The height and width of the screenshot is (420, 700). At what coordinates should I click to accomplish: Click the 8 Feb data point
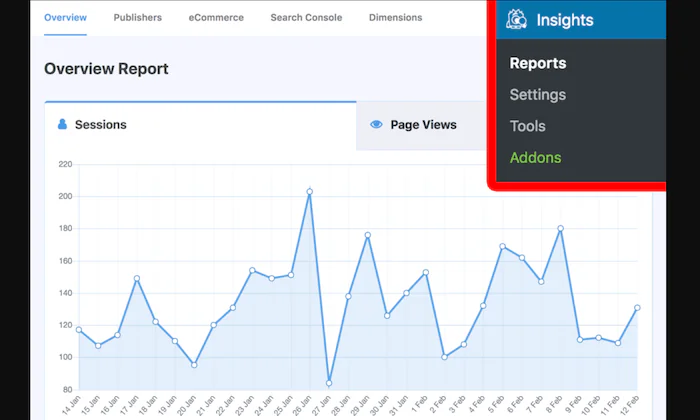click(561, 228)
